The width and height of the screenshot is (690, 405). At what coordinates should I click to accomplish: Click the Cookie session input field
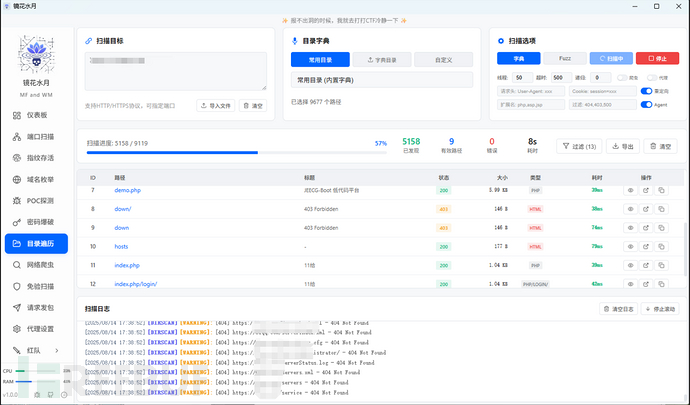coord(602,91)
